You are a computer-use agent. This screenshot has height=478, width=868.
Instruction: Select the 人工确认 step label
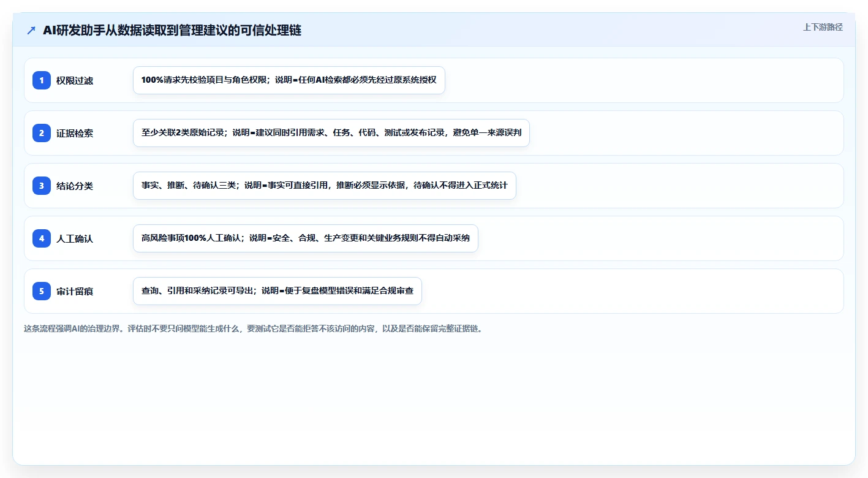pyautogui.click(x=75, y=238)
